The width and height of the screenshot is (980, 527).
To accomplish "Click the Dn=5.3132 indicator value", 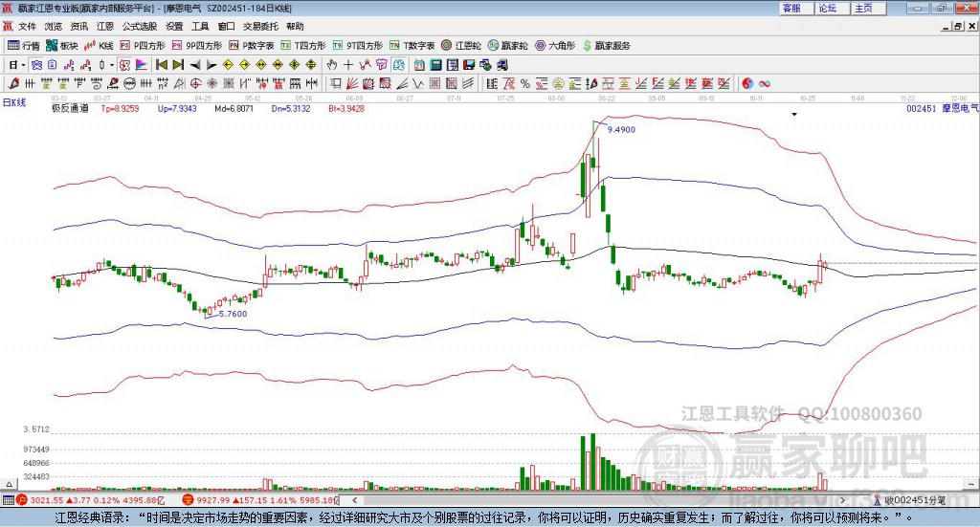I will (291, 108).
